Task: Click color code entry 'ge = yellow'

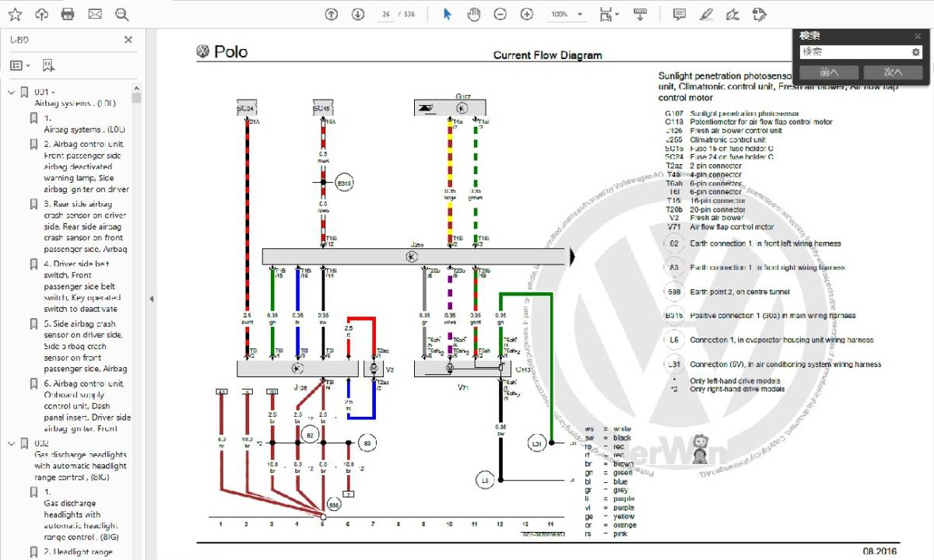Action: (x=609, y=516)
